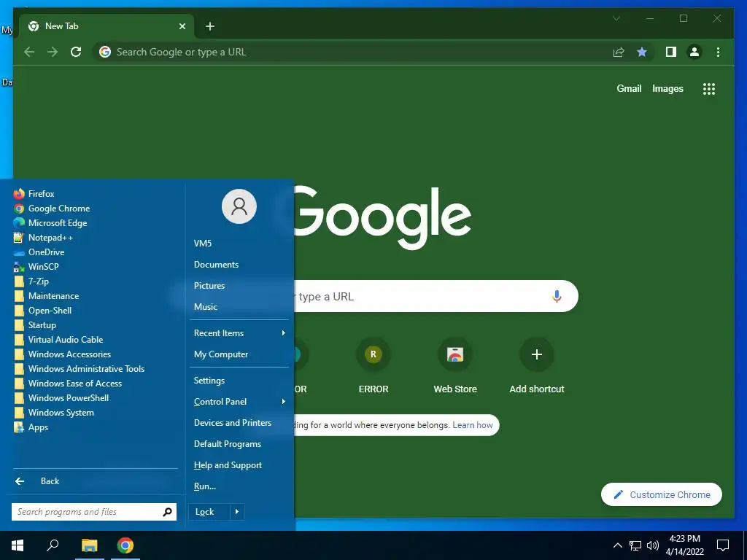Open the Chrome tab search dropdown

pos(616,18)
